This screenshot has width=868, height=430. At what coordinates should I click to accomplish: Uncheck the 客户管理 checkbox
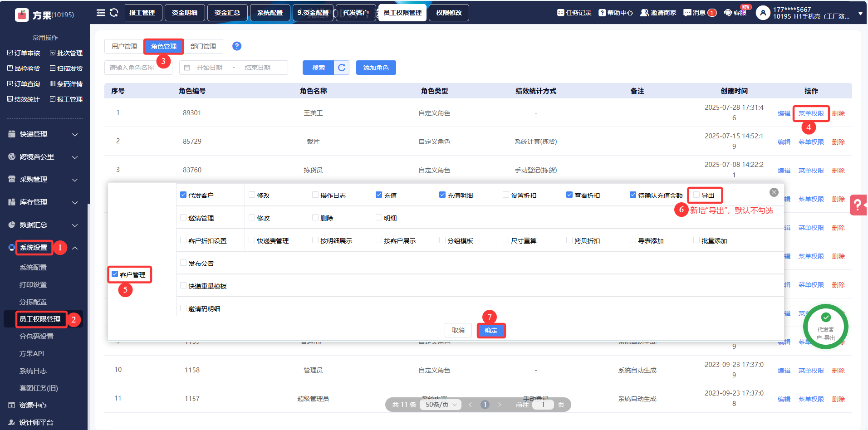pos(115,274)
